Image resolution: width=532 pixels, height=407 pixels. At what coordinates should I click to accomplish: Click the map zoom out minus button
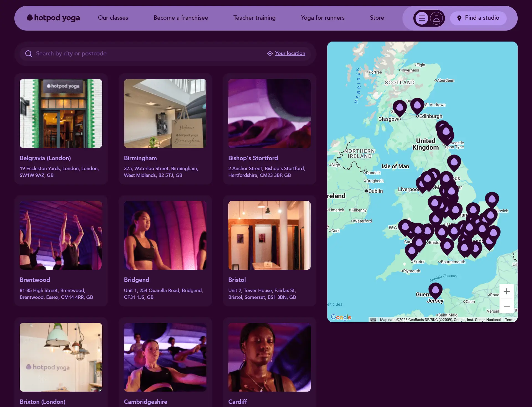coord(507,306)
